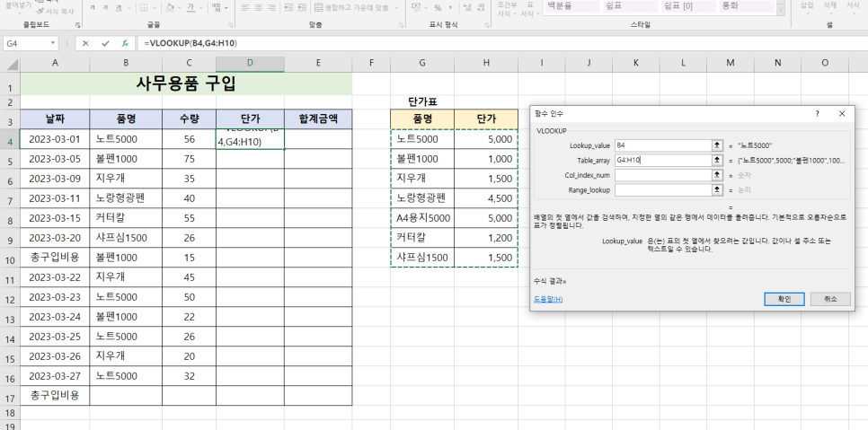Screen dimensions: 868x430
Task: Click format painter 서식 복사
Action: click(x=57, y=11)
